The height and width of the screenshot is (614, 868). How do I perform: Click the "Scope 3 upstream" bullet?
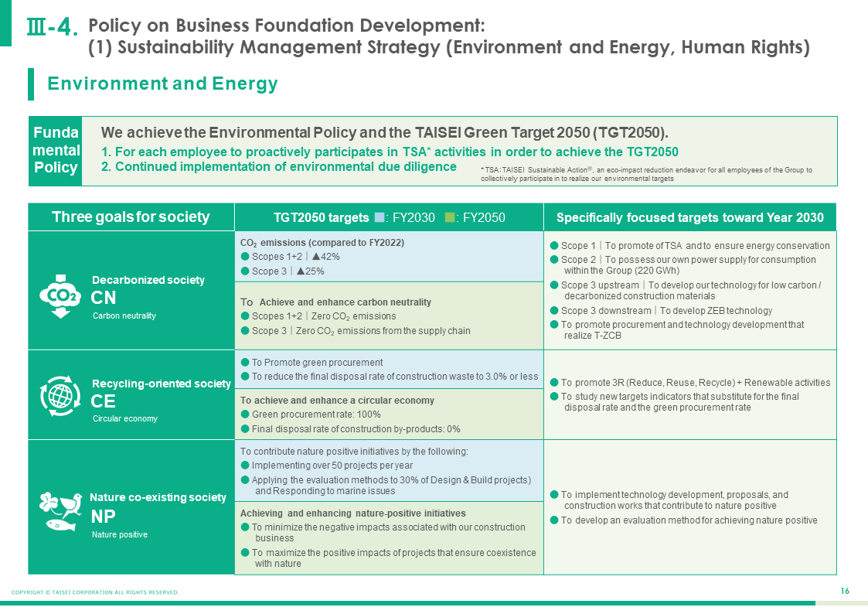(x=686, y=290)
